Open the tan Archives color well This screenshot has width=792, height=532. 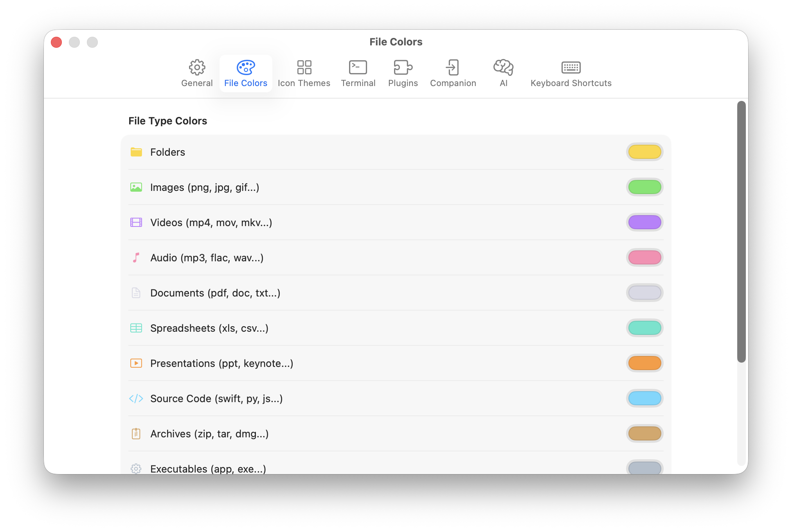click(x=644, y=433)
